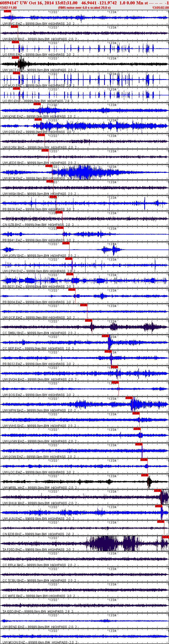This screenshot has width=169, height=644.
Task: Click the start time 13:02:11.00 label
Action: tap(9, 8)
